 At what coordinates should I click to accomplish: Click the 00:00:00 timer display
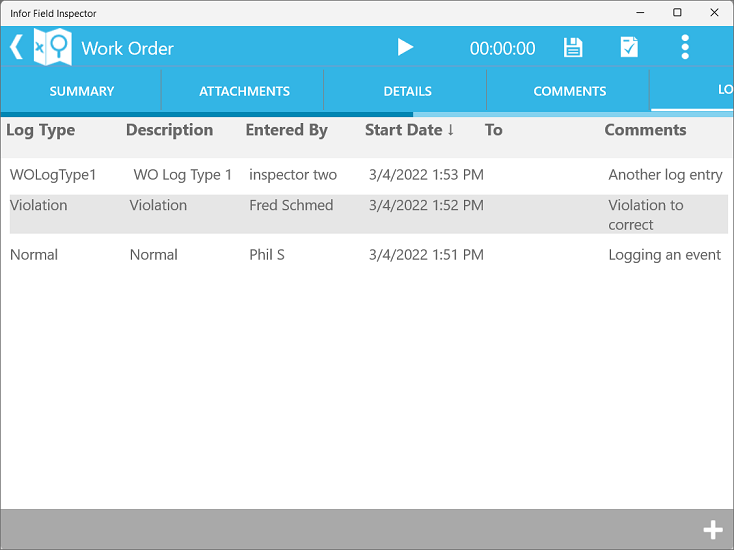point(502,48)
